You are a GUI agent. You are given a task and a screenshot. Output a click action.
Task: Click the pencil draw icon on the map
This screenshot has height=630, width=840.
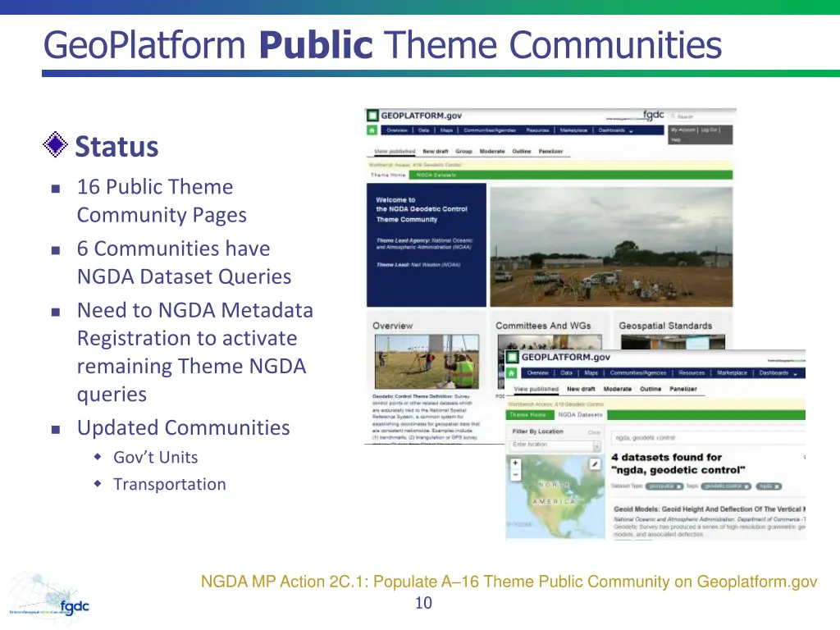[x=595, y=464]
